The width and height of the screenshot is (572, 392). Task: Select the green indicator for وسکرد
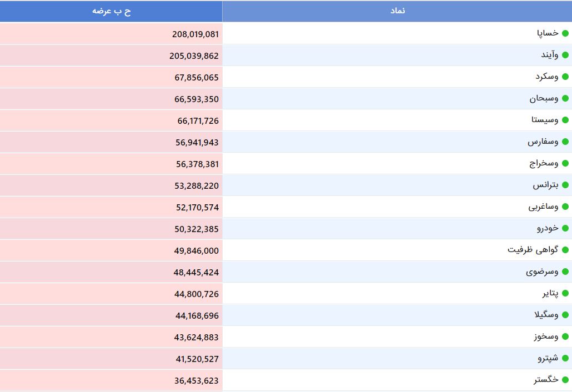[565, 77]
